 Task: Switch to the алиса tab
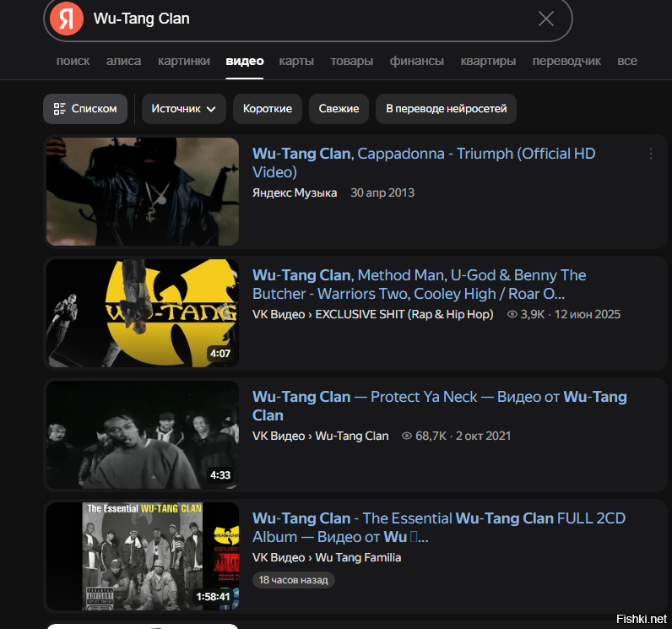click(x=123, y=62)
